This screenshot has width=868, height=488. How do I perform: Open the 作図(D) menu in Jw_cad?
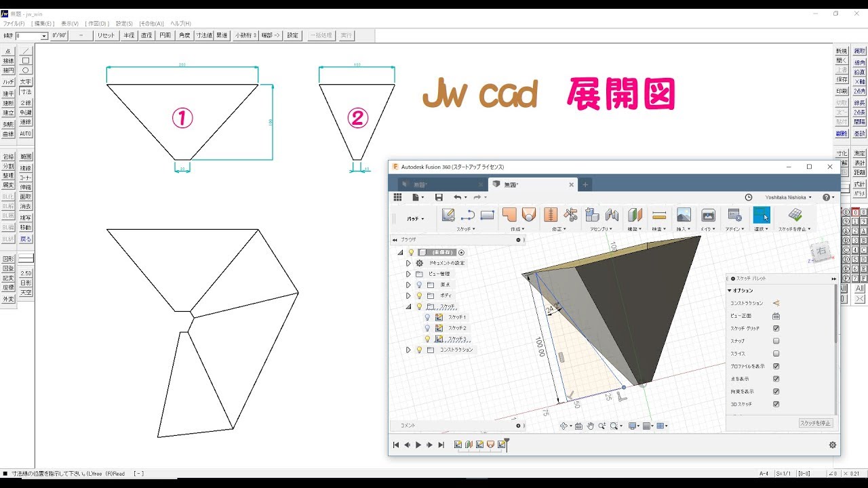[x=98, y=23]
